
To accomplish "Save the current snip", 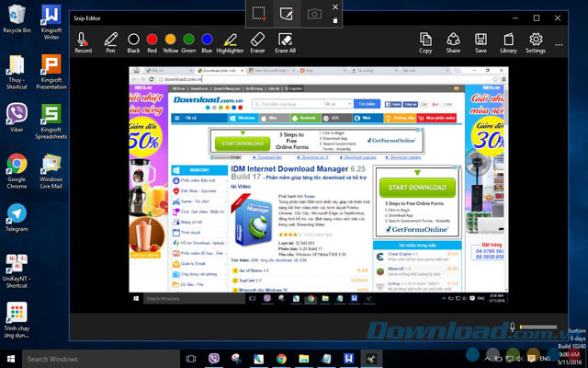I will [481, 42].
